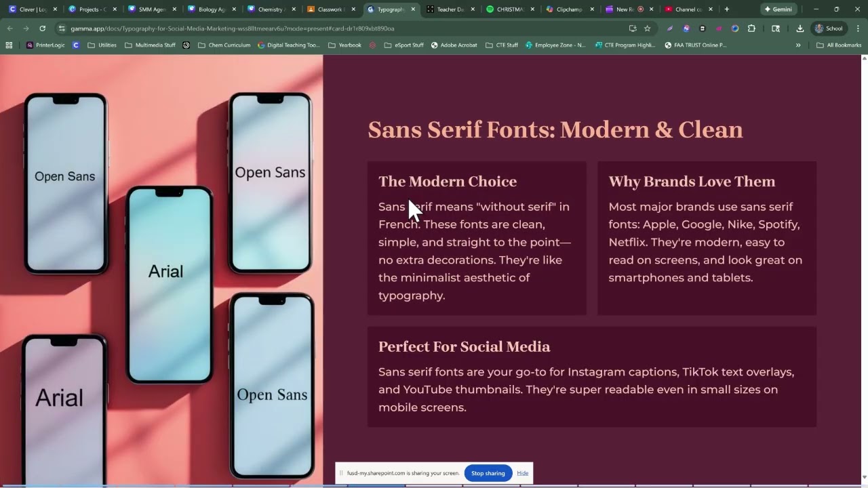Open Digital Teaching Tools bookmark
This screenshot has height=488, width=868.
(288, 45)
